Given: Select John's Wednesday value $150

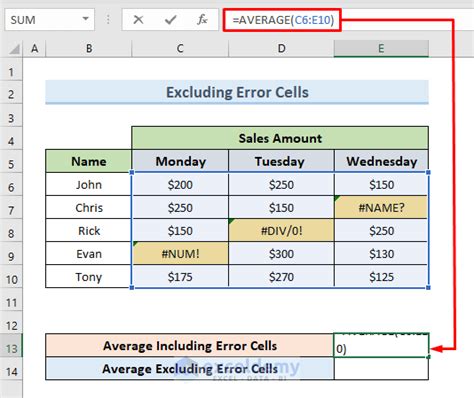Looking at the screenshot, I should pos(381,184).
